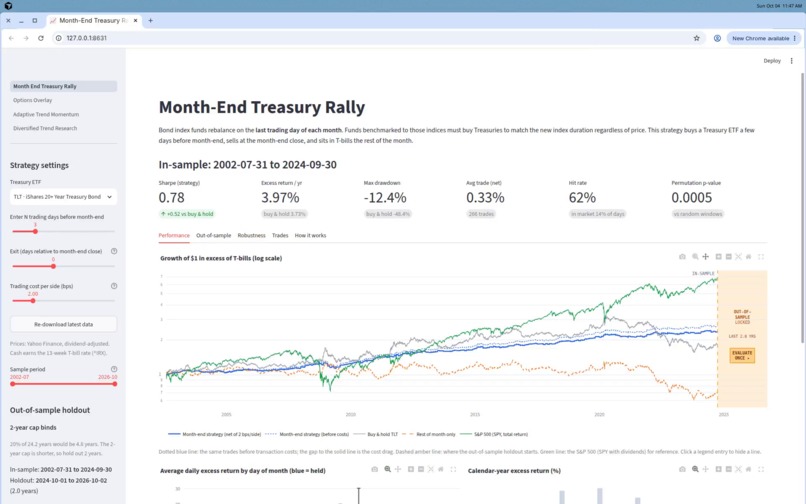The image size is (806, 504).
Task: Download calendar-year chart as PNG
Action: (x=682, y=469)
